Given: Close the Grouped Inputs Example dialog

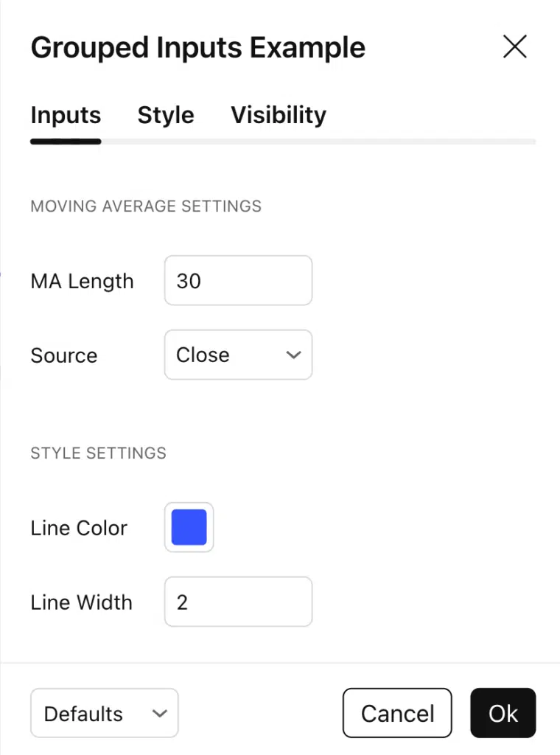Looking at the screenshot, I should [514, 47].
